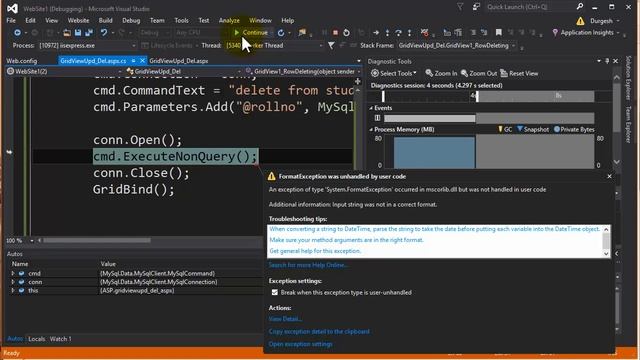Switch to the Watch 1 tab
Image resolution: width=640 pixels, height=360 pixels.
pyautogui.click(x=60, y=339)
